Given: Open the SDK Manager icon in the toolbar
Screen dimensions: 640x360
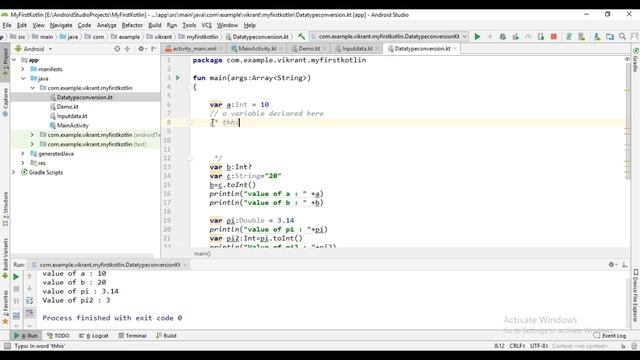Looking at the screenshot, I should click(597, 37).
